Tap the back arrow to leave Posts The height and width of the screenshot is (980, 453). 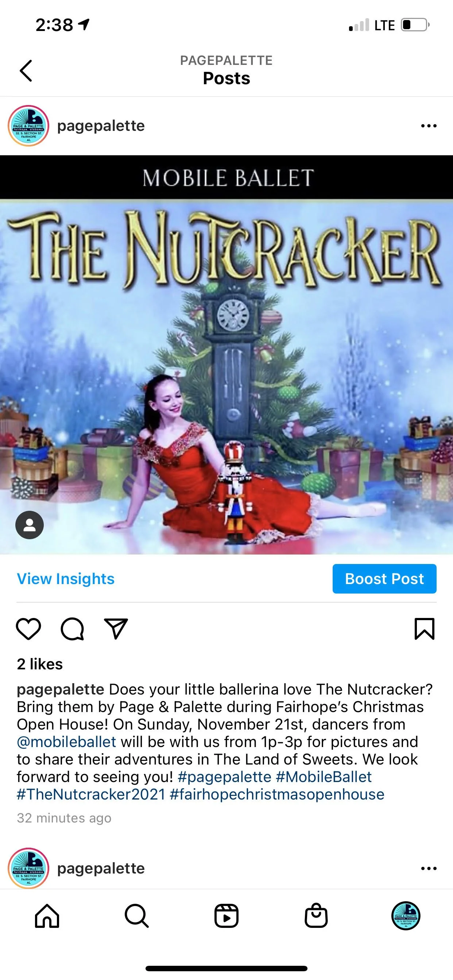pyautogui.click(x=26, y=71)
